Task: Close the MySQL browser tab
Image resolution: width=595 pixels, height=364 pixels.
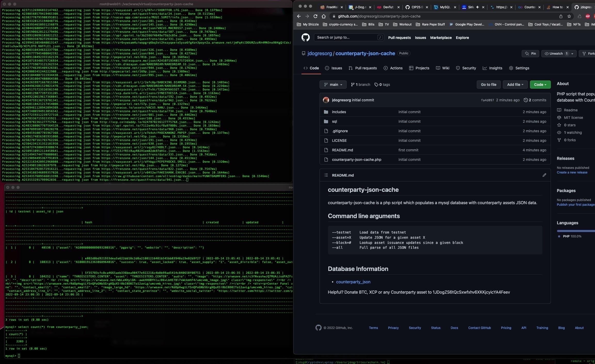Action: coord(455,7)
